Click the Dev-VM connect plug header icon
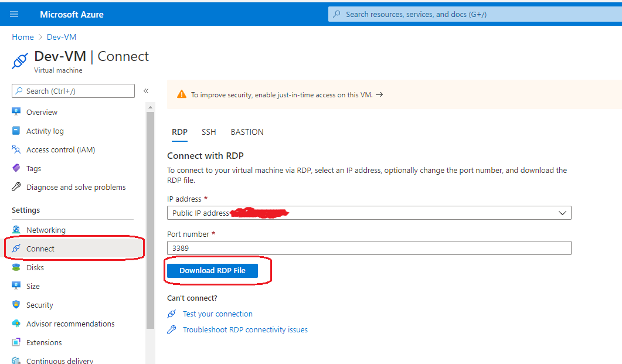Image resolution: width=622 pixels, height=364 pixels. (20, 61)
